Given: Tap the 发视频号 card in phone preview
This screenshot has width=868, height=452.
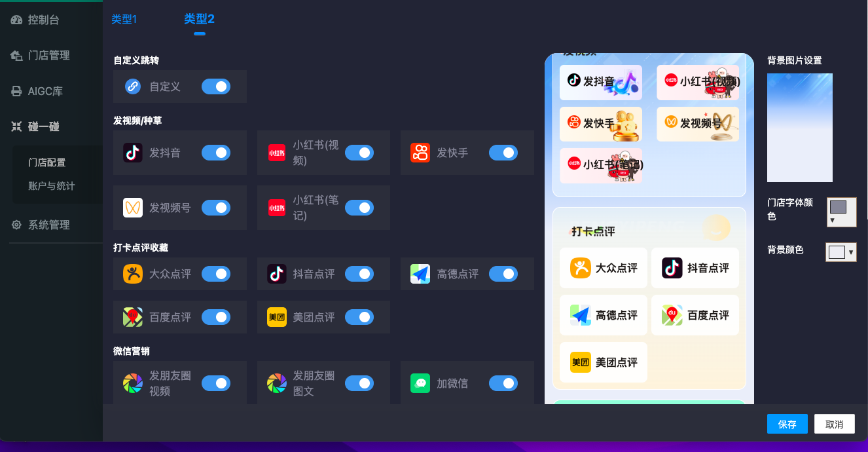Looking at the screenshot, I should (x=698, y=124).
